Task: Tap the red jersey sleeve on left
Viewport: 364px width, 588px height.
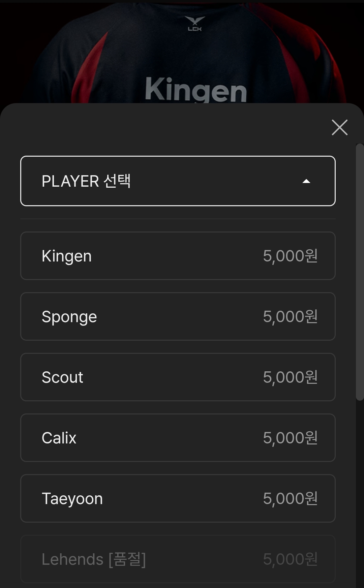Action: click(90, 67)
